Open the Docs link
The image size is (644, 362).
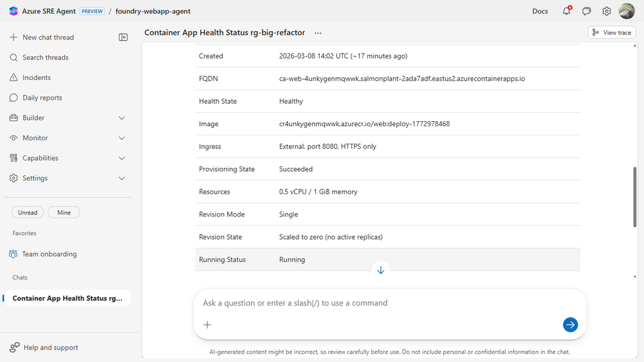click(x=540, y=11)
